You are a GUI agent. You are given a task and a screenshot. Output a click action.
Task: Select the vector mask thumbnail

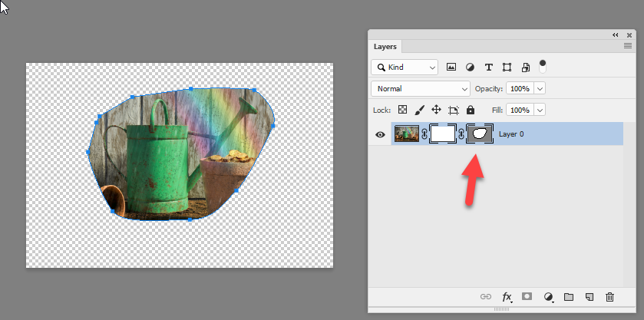pos(480,134)
